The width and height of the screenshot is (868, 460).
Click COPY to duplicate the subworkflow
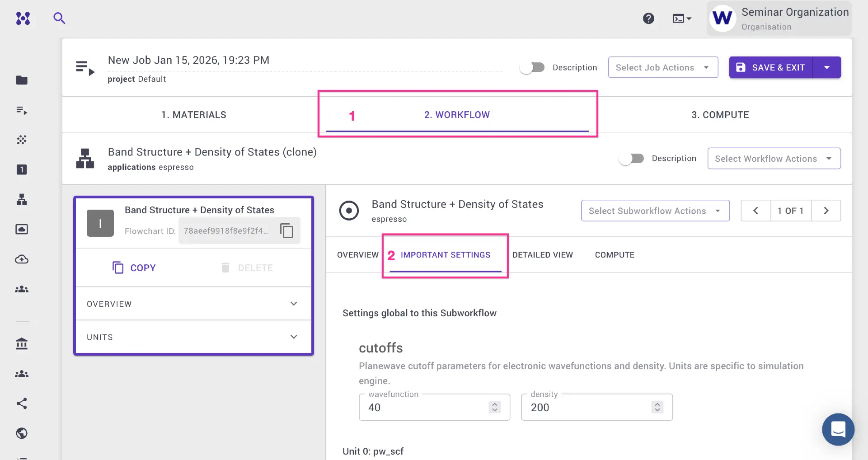[x=134, y=267]
